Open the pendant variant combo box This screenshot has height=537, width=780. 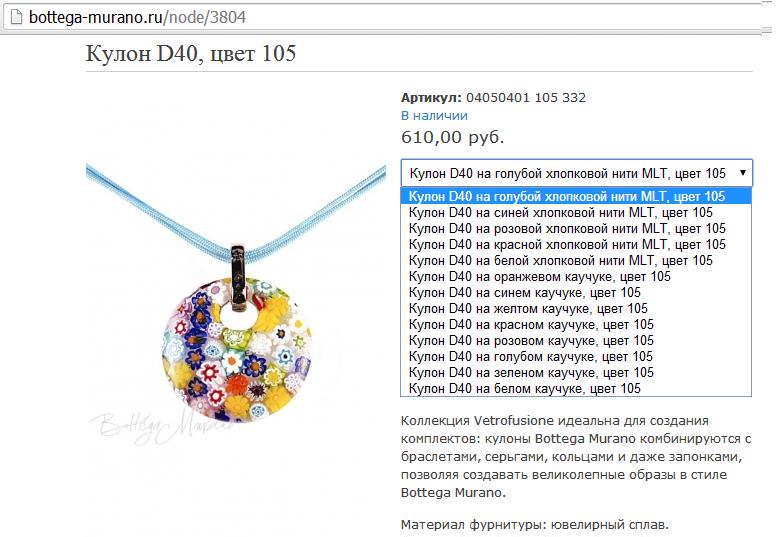[x=577, y=173]
